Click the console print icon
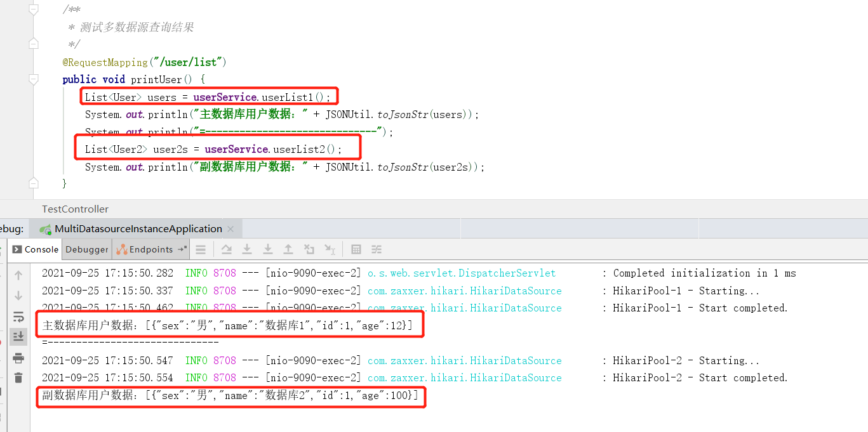The height and width of the screenshot is (432, 868). [18, 358]
